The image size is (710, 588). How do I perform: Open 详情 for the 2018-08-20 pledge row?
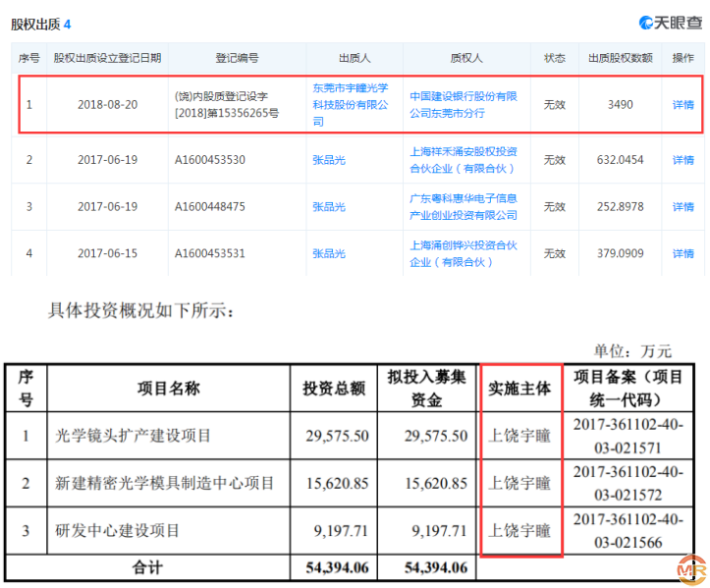click(683, 105)
